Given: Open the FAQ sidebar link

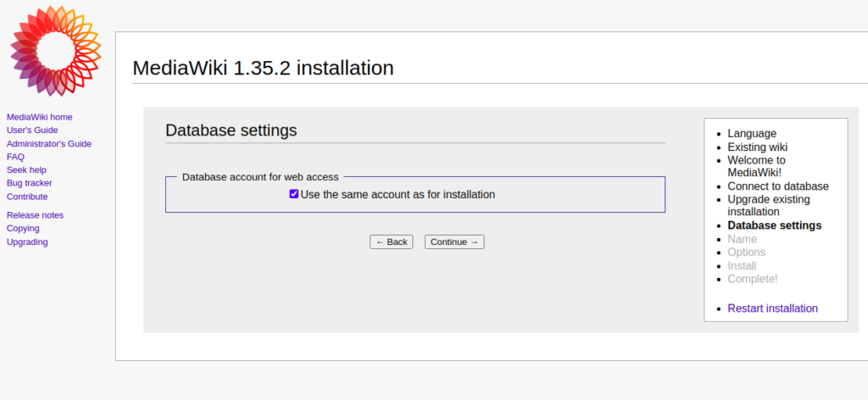Looking at the screenshot, I should click(15, 157).
